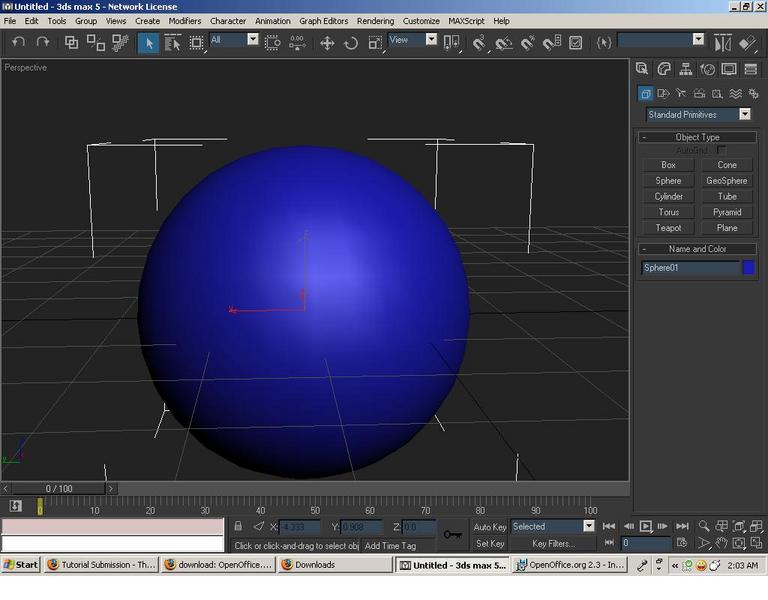
Task: Open the Rendering menu
Action: (375, 21)
